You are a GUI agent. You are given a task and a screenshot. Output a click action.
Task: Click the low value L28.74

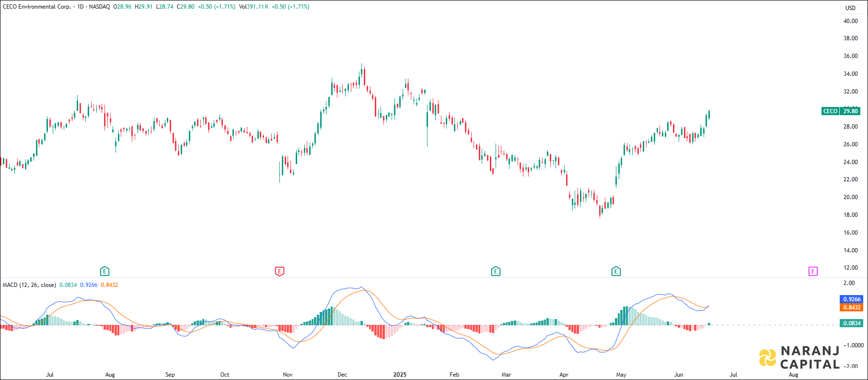(165, 7)
